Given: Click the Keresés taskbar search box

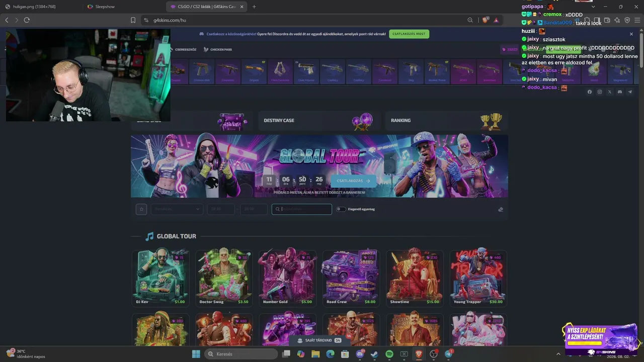Looking at the screenshot, I should pyautogui.click(x=242, y=354).
